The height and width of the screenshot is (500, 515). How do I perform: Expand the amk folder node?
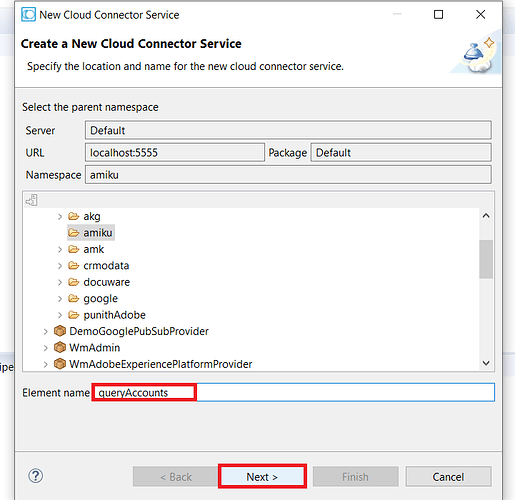60,249
